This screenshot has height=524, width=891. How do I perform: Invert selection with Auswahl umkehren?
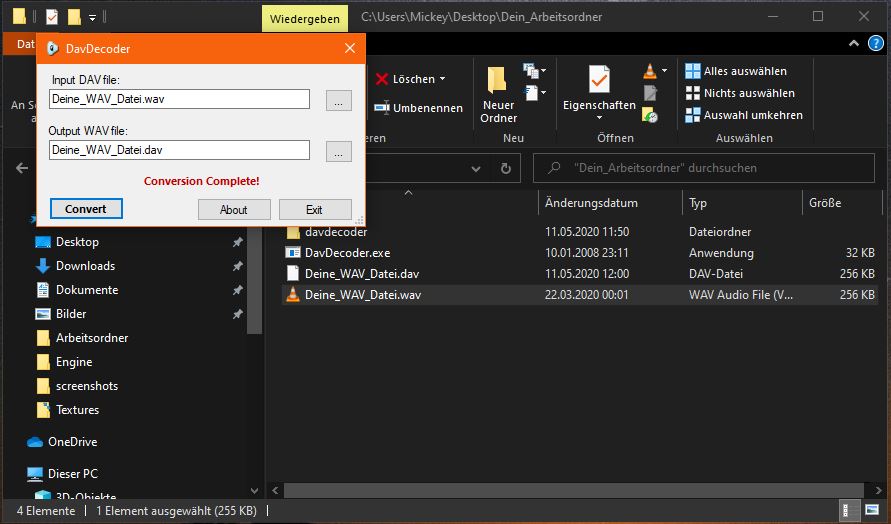pos(743,115)
